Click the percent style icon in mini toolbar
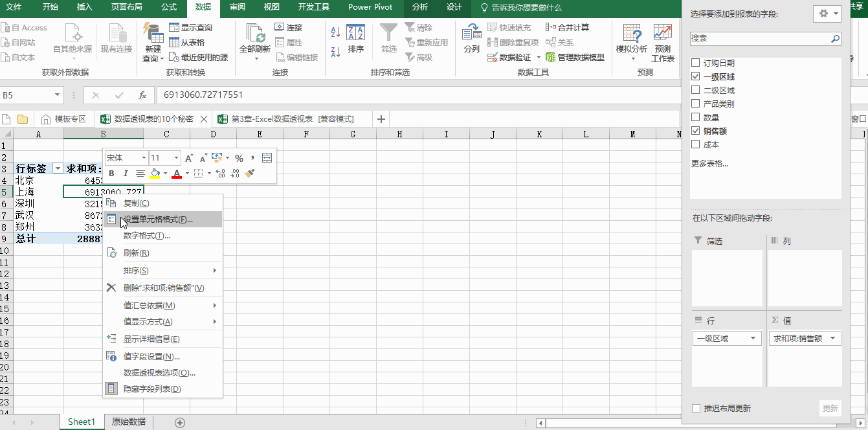Screen dimensions: 868x430 pyautogui.click(x=239, y=158)
